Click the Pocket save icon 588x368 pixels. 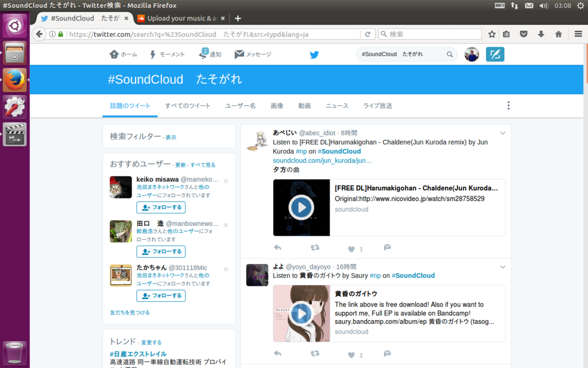(524, 34)
